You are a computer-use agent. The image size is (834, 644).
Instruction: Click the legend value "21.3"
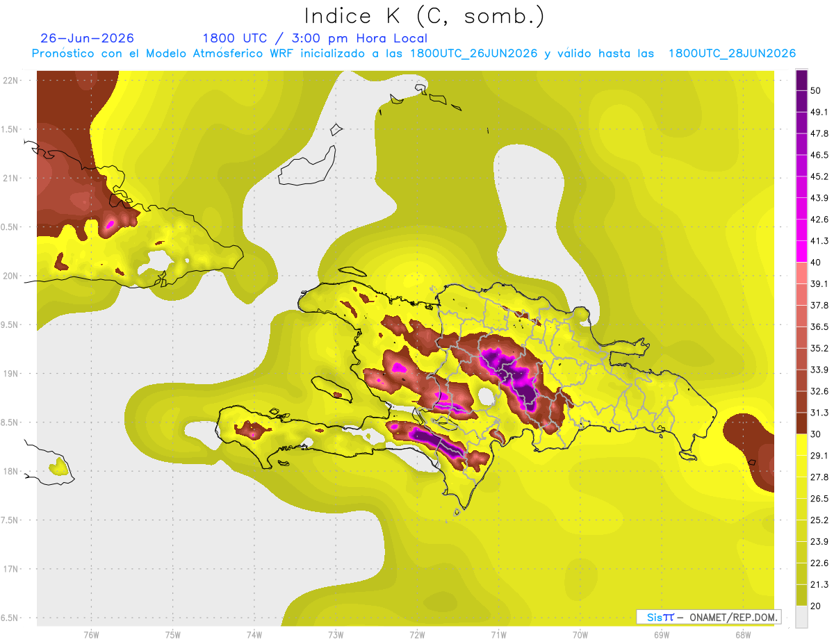819,585
